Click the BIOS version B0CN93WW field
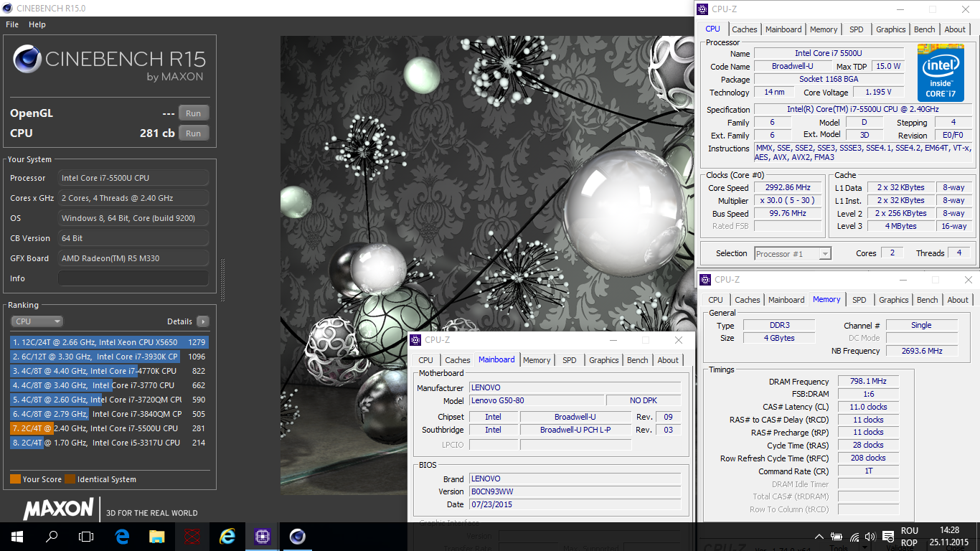The image size is (980, 551). click(575, 491)
